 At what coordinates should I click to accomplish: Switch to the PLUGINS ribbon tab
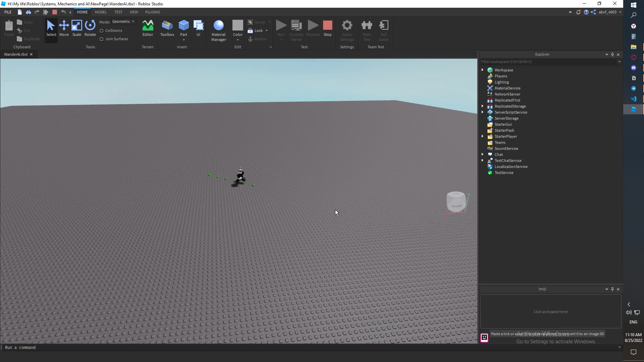[x=152, y=12]
